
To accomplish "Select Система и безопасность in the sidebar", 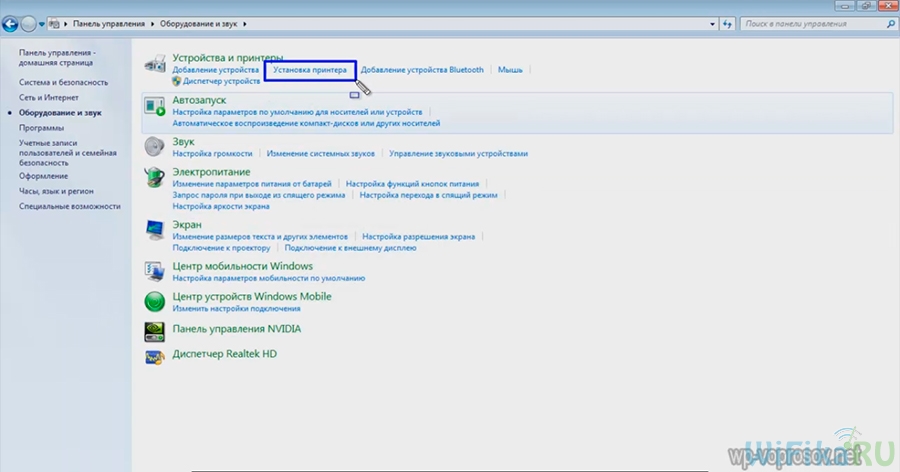I will (63, 82).
